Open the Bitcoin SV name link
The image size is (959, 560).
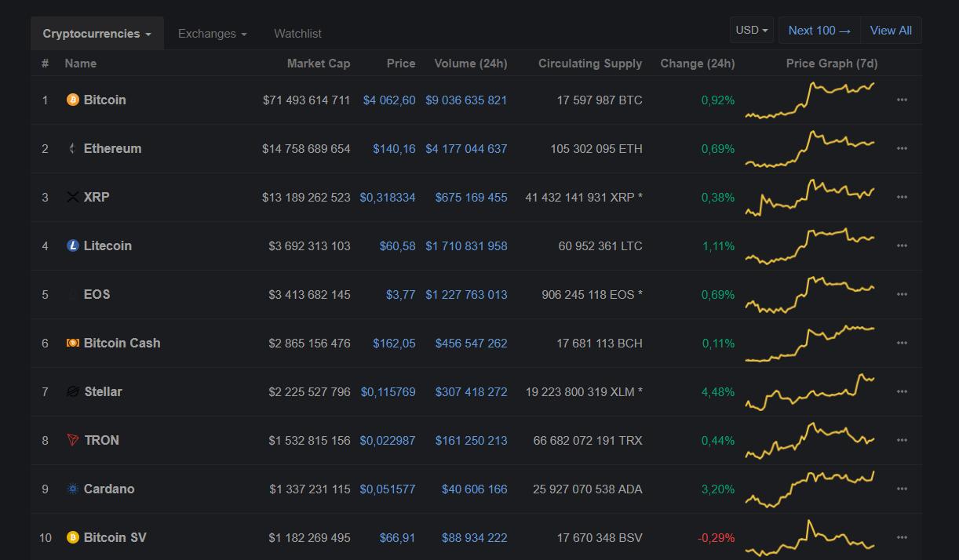coord(115,537)
